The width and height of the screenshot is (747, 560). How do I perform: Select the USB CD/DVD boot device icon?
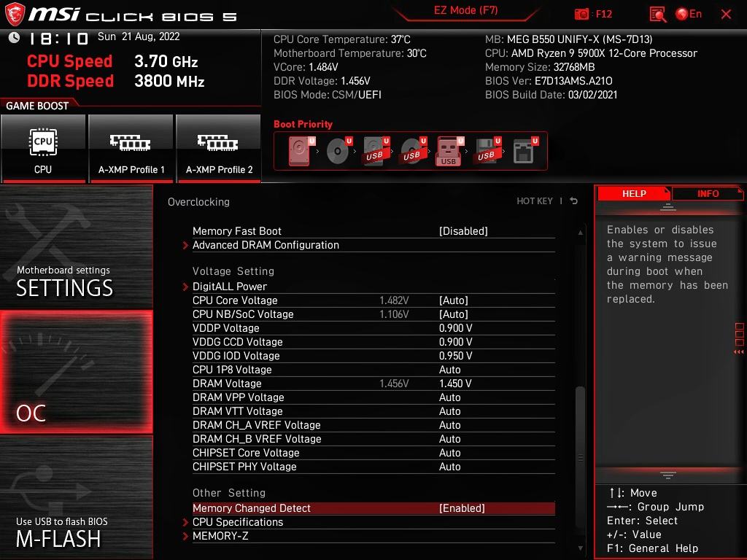tap(414, 151)
